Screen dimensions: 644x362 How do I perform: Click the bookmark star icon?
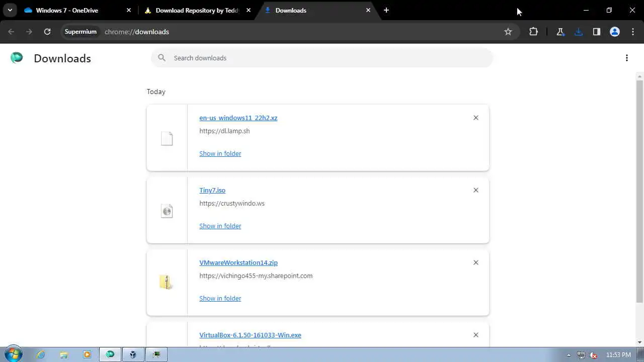coord(508,32)
